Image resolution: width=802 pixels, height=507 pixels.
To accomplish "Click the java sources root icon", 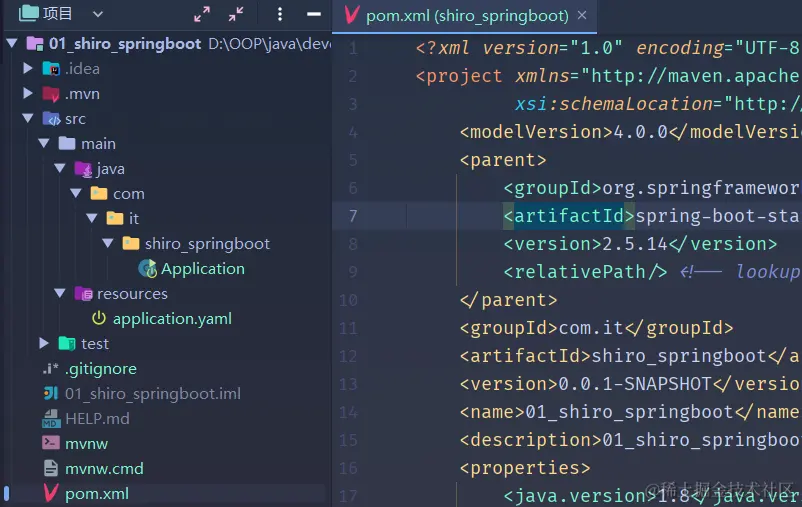I will (83, 168).
